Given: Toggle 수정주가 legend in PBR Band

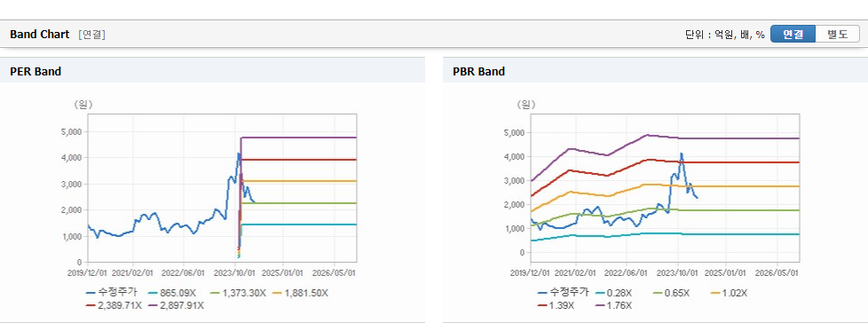Looking at the screenshot, I should [x=563, y=293].
